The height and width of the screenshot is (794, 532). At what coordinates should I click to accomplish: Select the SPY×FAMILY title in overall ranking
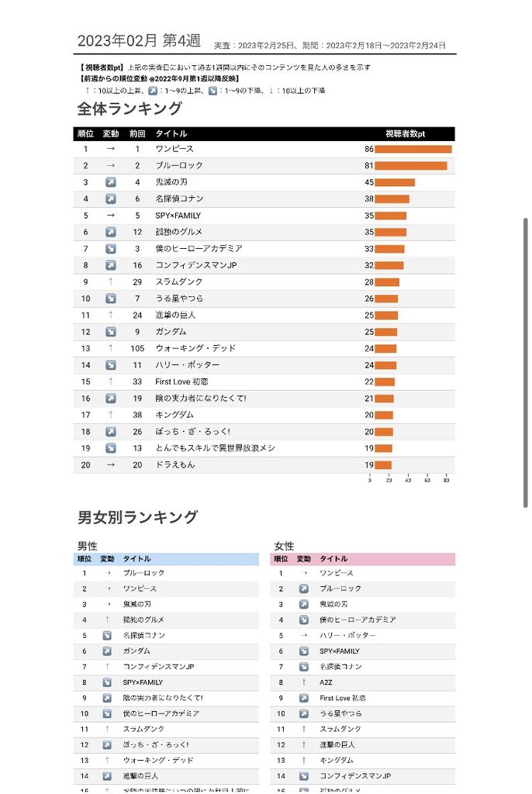[x=178, y=216]
